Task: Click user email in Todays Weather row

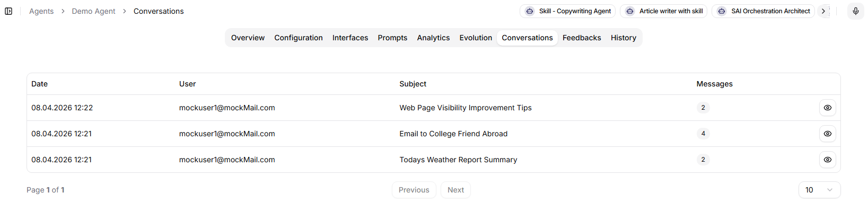Action: tap(227, 160)
